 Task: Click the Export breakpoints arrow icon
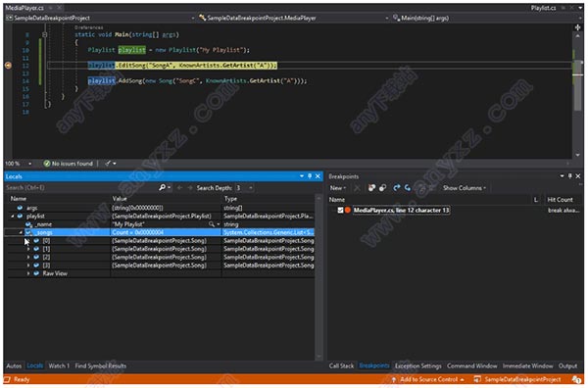(396, 188)
